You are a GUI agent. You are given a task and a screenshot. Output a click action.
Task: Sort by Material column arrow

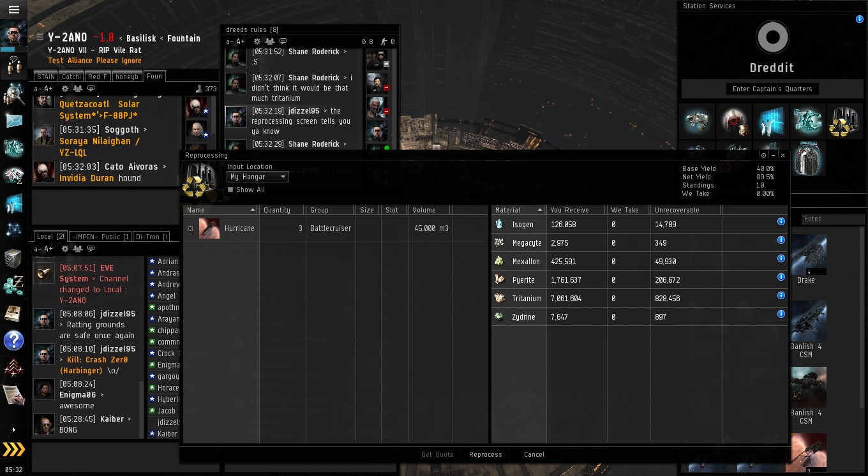tap(541, 210)
